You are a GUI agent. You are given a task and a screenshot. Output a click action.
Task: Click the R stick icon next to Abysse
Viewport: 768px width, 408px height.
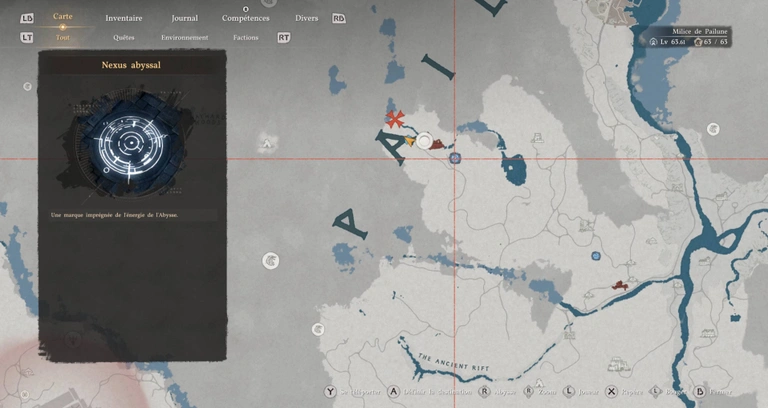coord(484,391)
